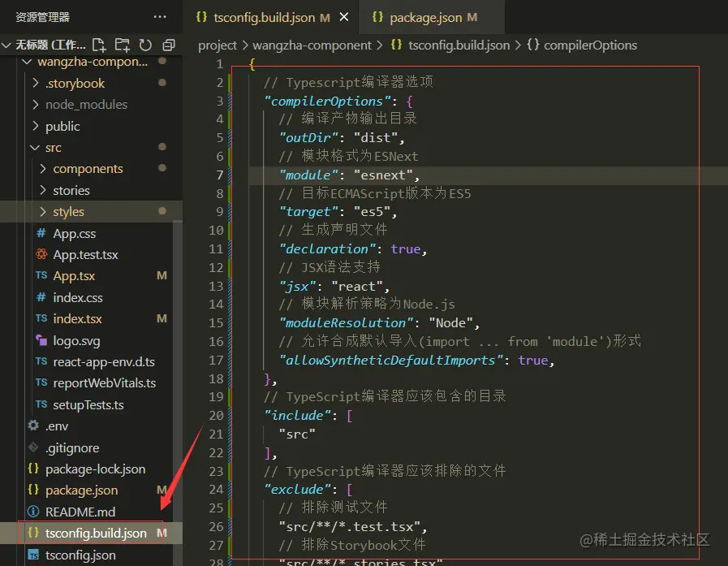
Task: Open reportWebVitals.ts file
Action: [104, 383]
